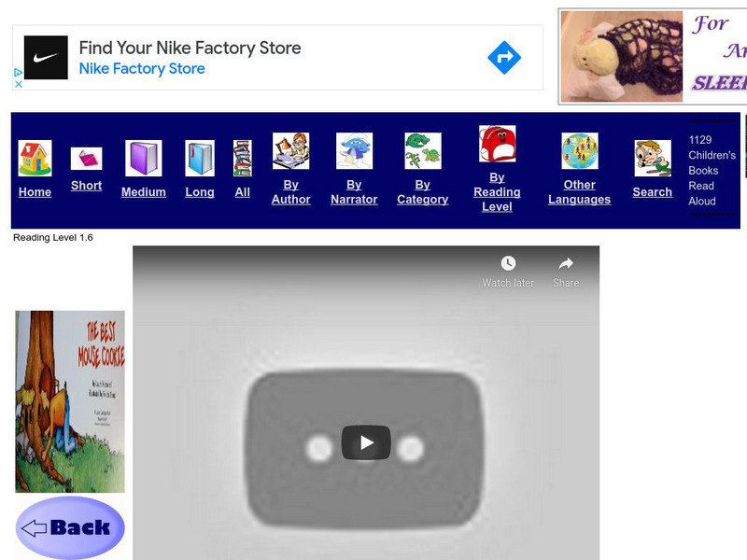747x560 pixels.
Task: Click The Best Mouse Cookie book cover
Action: coord(70,401)
